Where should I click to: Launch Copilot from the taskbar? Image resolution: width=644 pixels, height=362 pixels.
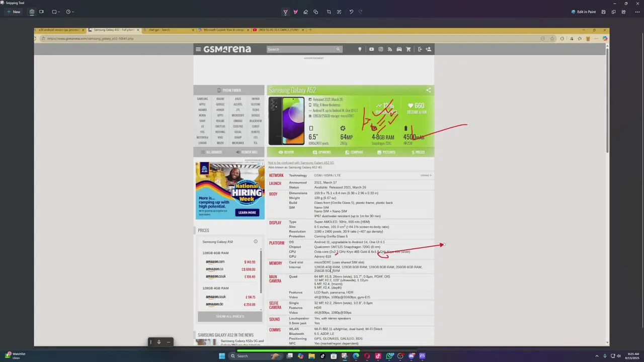point(300,356)
